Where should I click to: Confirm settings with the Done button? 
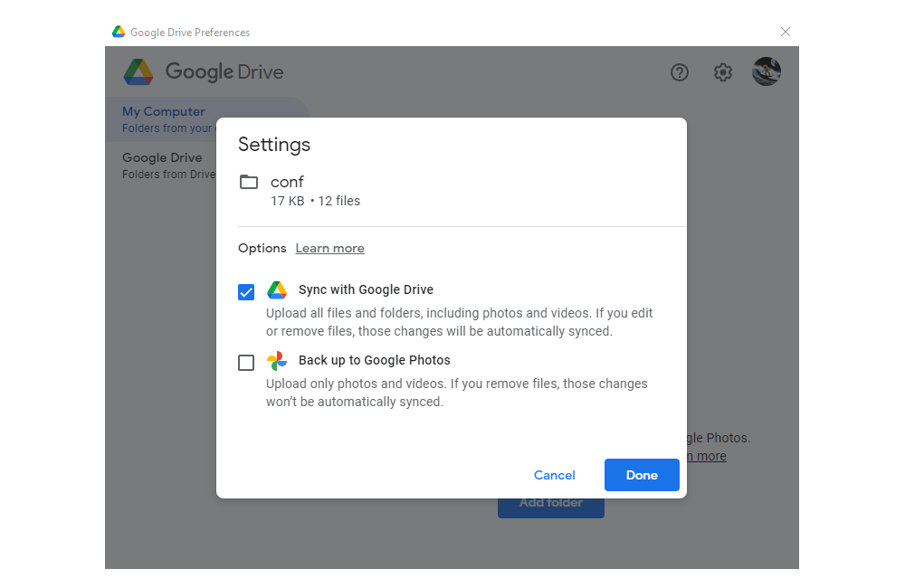tap(642, 475)
